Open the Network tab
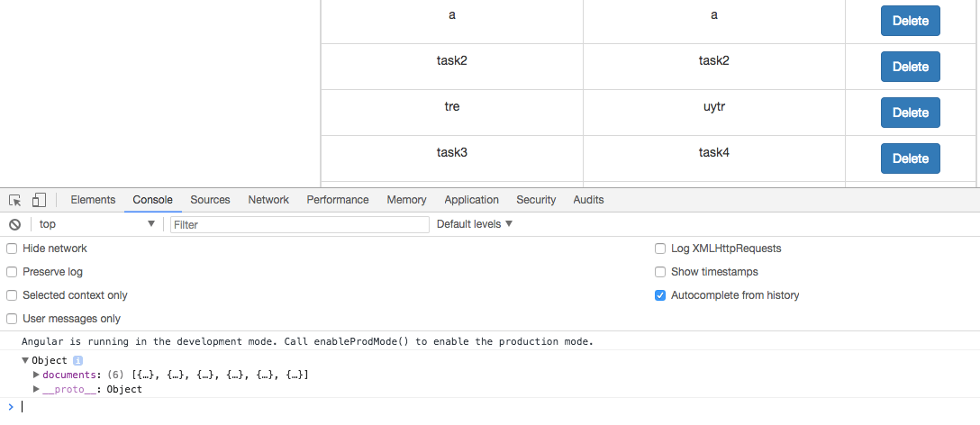 pyautogui.click(x=268, y=200)
